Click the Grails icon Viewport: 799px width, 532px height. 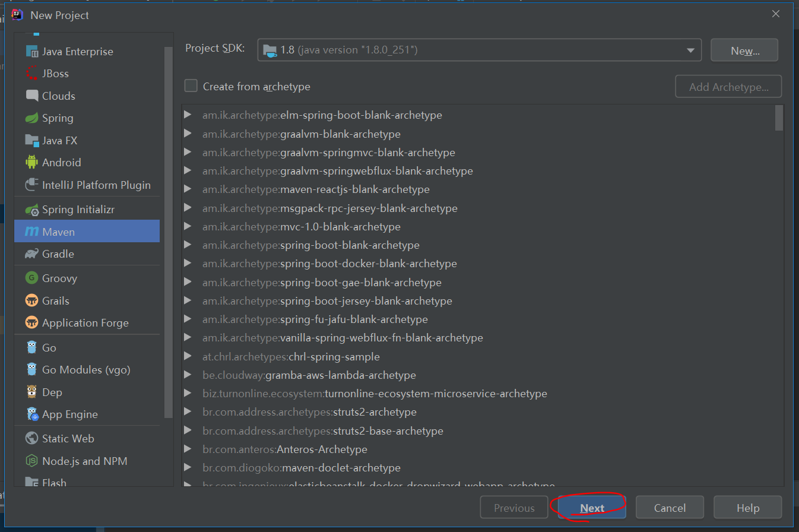[x=32, y=300]
